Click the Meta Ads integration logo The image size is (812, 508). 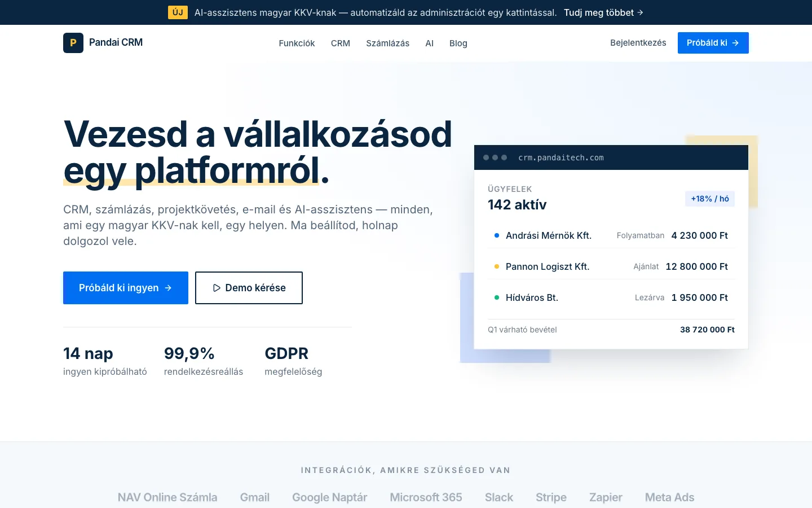[669, 497]
